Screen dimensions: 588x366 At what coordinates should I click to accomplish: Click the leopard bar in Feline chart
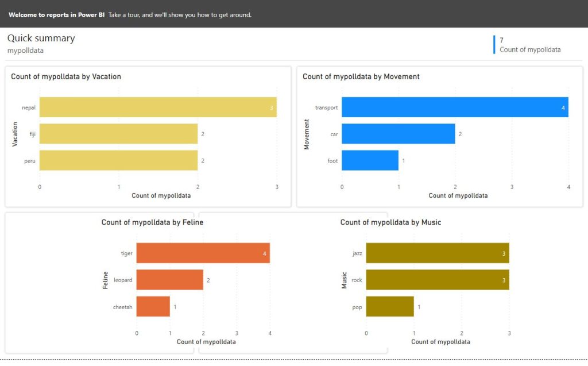click(x=169, y=280)
